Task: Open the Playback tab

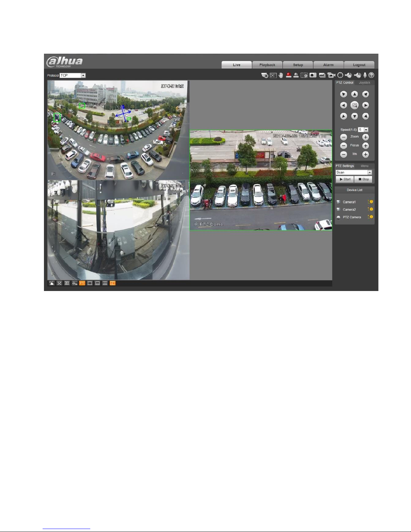Action: [x=267, y=65]
